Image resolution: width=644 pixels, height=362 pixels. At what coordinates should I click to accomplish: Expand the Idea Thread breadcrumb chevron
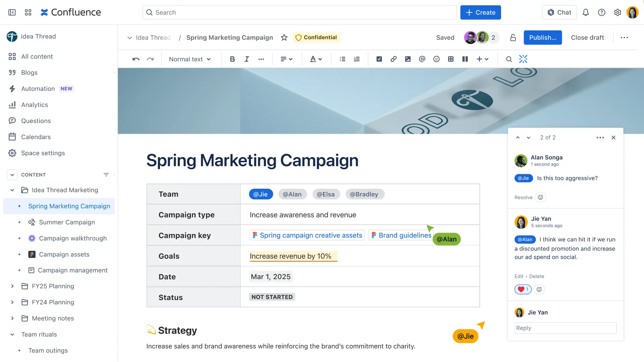129,38
